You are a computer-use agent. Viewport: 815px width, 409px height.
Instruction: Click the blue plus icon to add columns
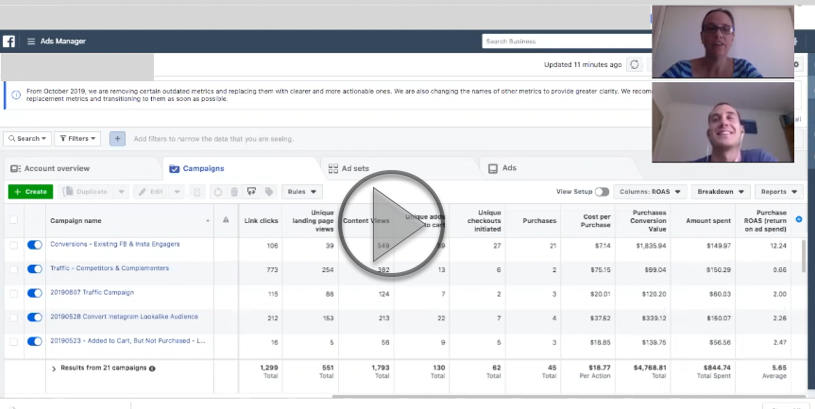point(798,219)
